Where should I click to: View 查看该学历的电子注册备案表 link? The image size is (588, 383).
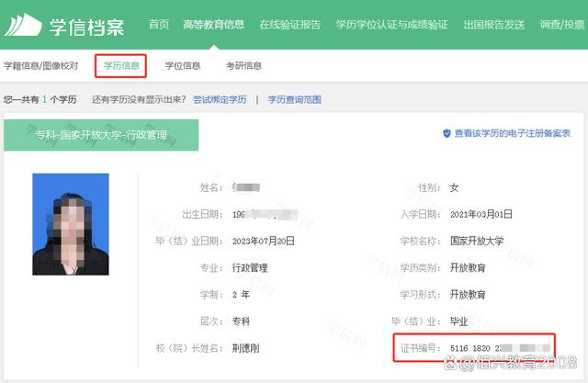pyautogui.click(x=513, y=133)
